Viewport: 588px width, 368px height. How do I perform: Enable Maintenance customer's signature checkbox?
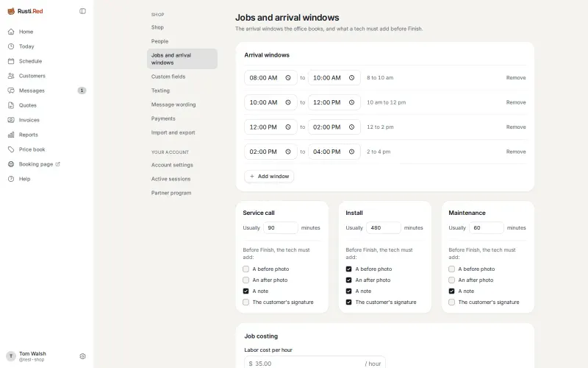point(451,302)
